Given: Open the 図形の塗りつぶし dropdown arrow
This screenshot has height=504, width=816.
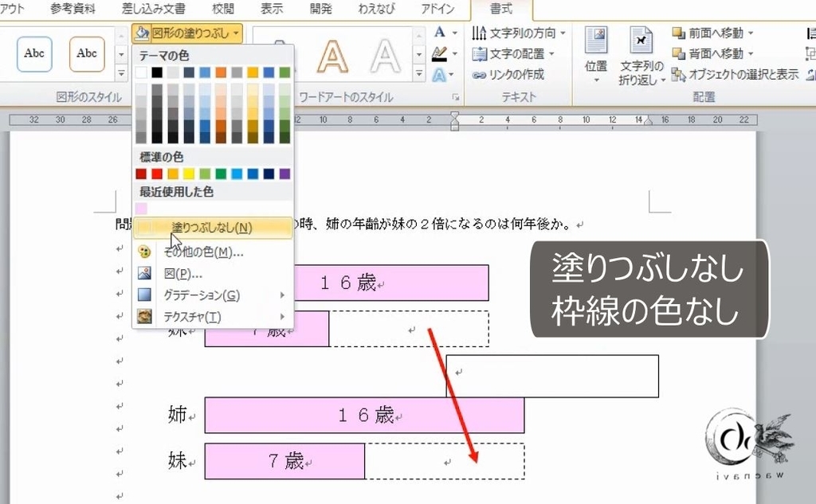Looking at the screenshot, I should [x=236, y=33].
